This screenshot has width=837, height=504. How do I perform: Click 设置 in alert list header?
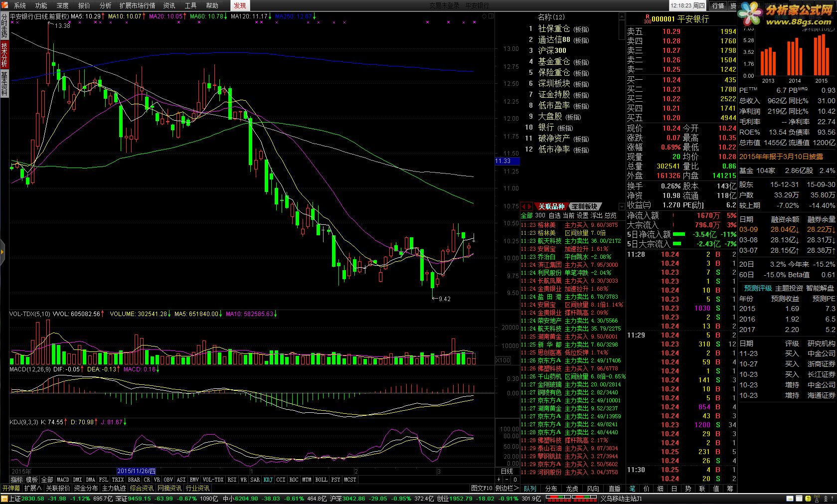point(583,215)
